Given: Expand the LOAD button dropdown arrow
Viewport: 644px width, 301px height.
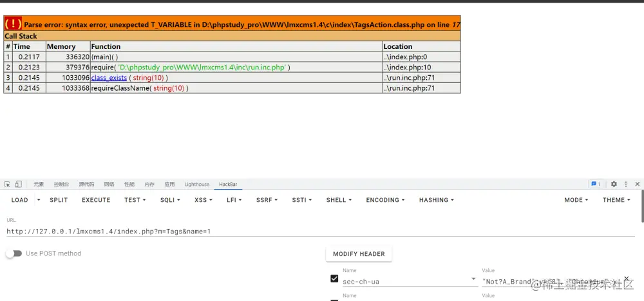Looking at the screenshot, I should click(39, 200).
